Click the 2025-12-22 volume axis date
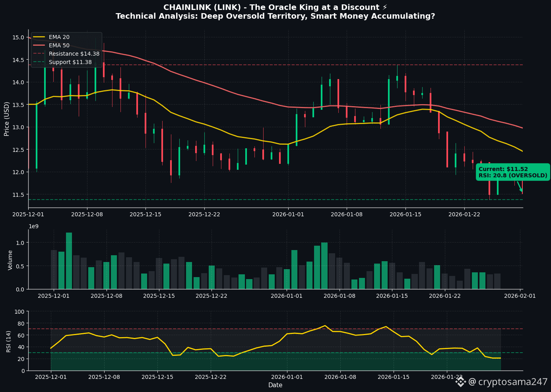 (x=211, y=296)
